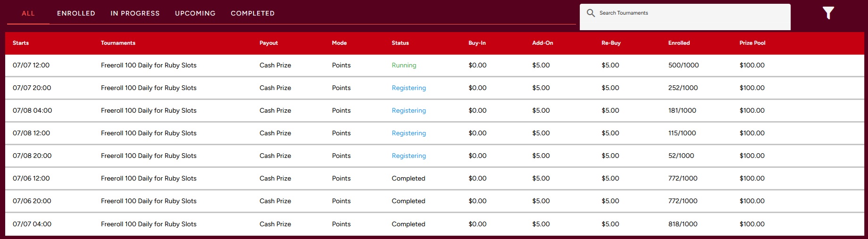
Task: Select the tournament with 115/1000 enrolled
Action: pos(434,133)
